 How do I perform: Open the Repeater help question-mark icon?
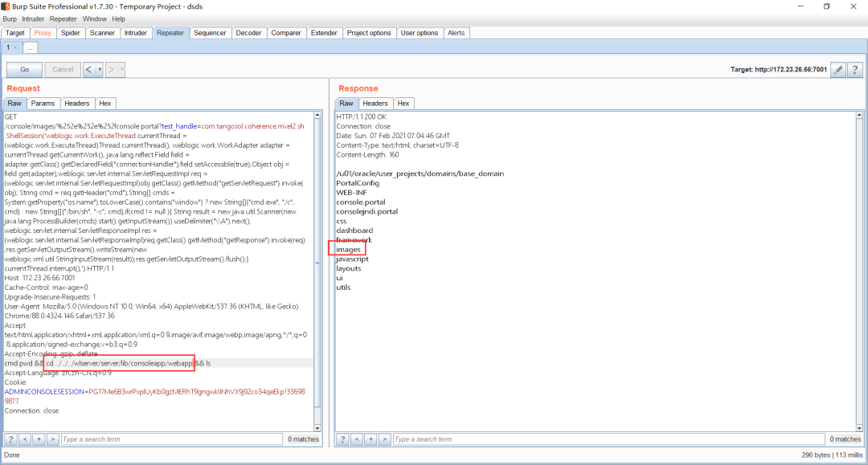854,70
